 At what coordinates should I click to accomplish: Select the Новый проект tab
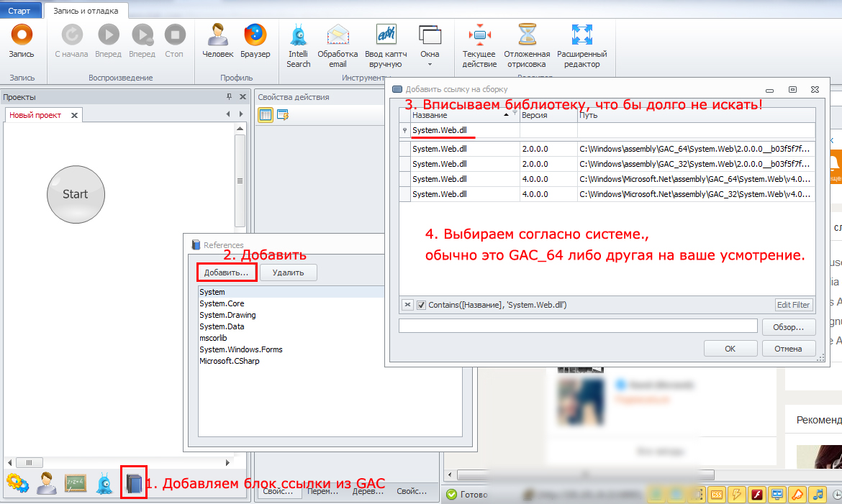pos(35,115)
